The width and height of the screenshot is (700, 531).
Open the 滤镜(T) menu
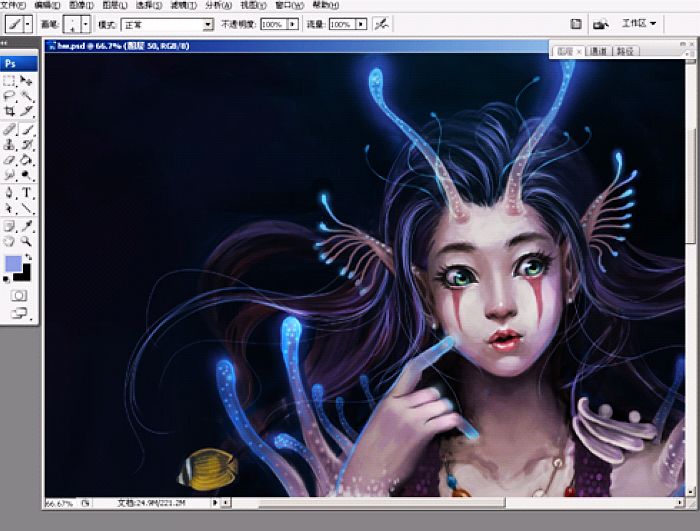[x=183, y=5]
